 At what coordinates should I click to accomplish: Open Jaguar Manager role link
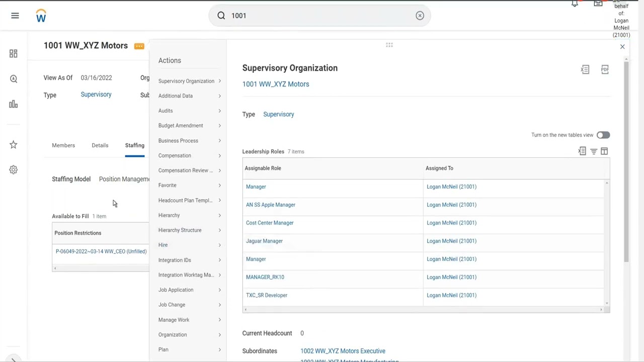(264, 241)
